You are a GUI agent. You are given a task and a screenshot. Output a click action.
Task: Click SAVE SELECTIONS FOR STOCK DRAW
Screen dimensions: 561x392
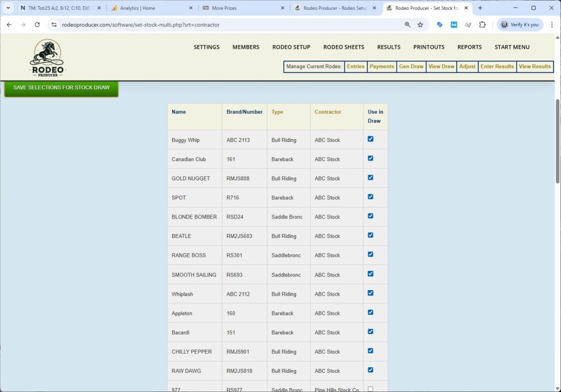(x=61, y=87)
